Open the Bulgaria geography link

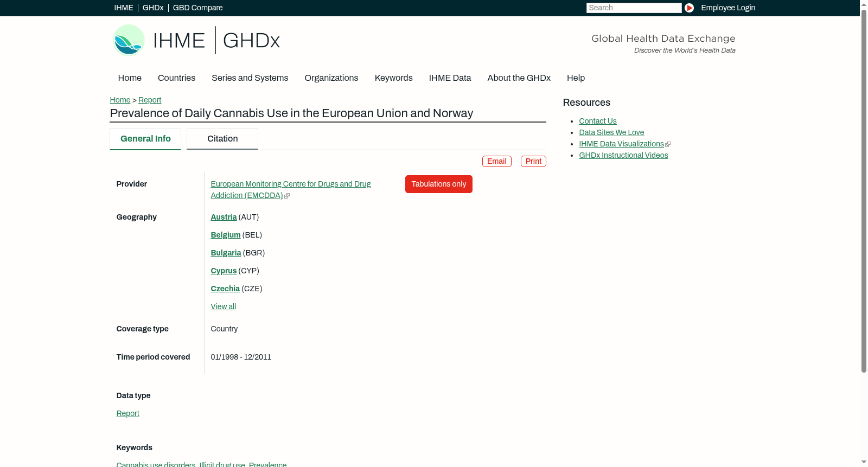226,253
